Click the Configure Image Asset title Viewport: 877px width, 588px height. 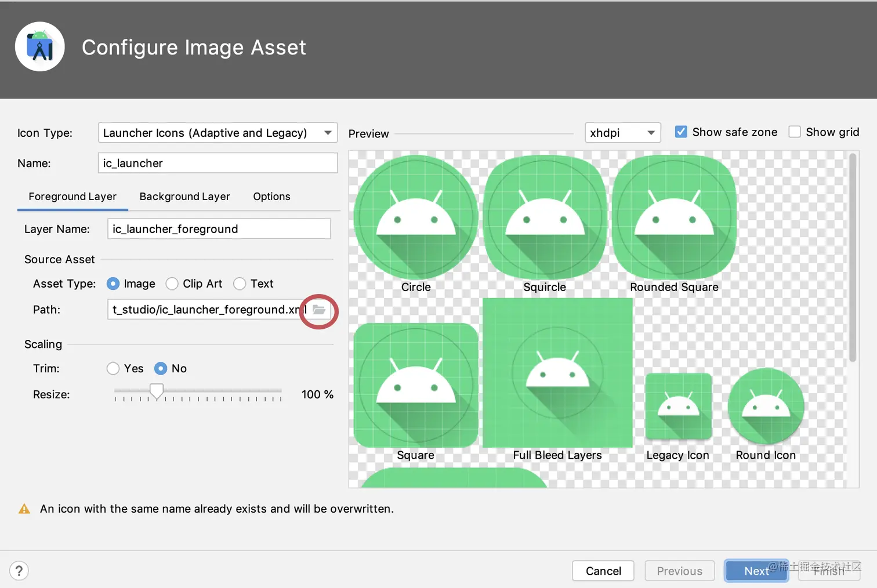pos(194,48)
